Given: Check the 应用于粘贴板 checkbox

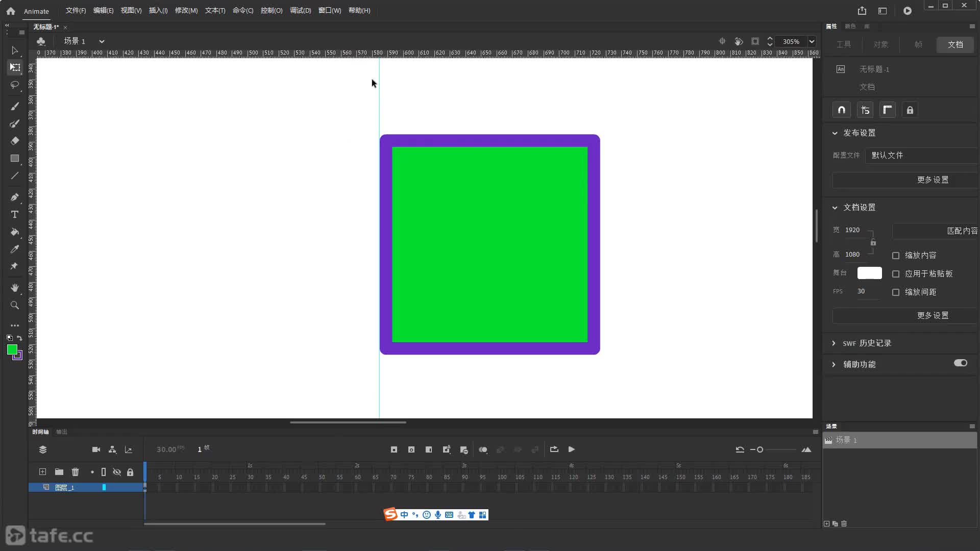Looking at the screenshot, I should (x=895, y=274).
